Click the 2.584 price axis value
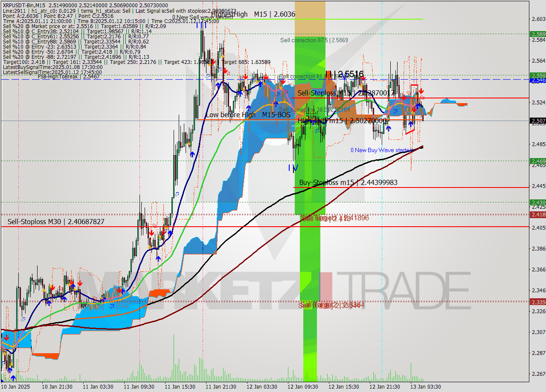The image size is (546, 392). [538, 40]
